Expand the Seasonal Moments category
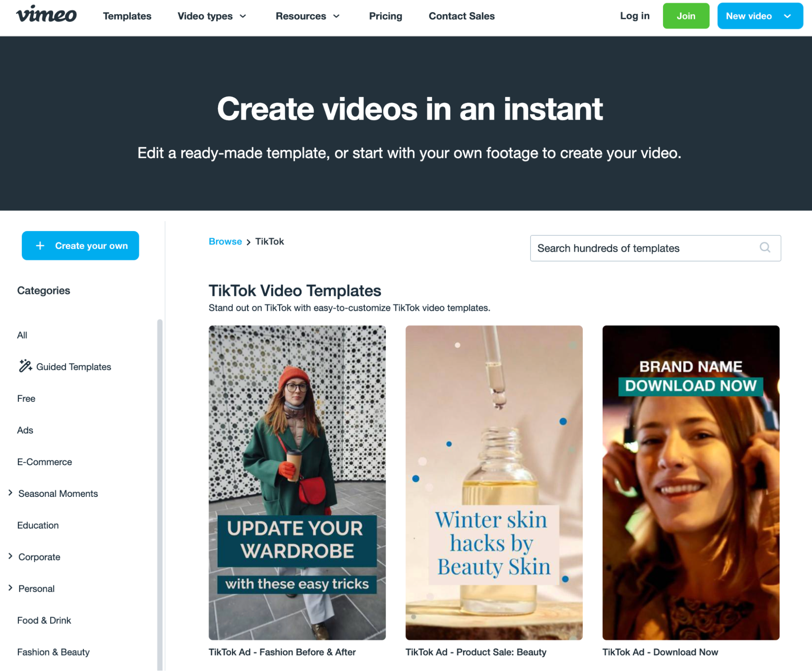This screenshot has height=671, width=812. (11, 493)
